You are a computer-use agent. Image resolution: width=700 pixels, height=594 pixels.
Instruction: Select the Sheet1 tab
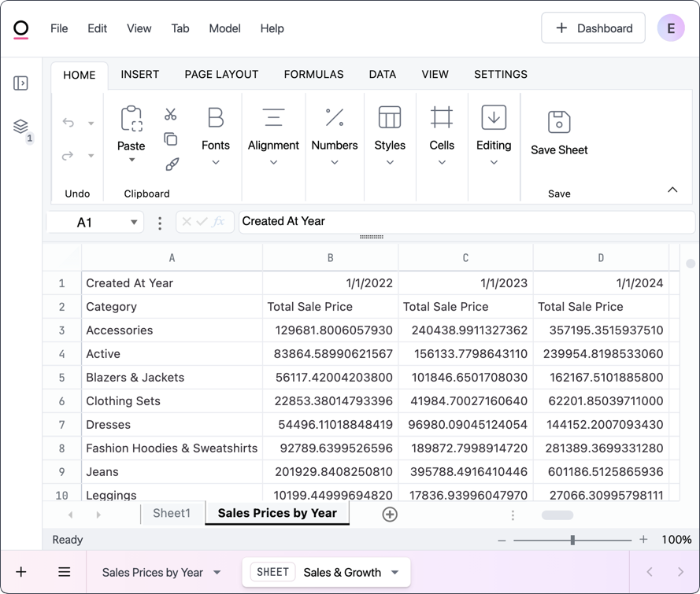click(172, 513)
